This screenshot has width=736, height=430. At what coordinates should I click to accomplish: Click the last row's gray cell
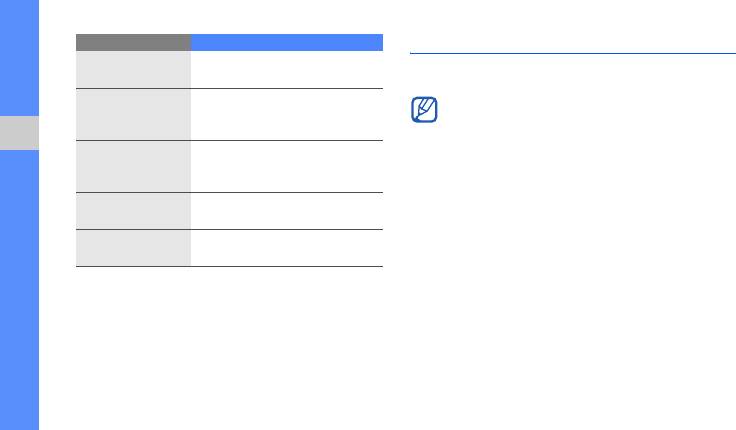(x=133, y=248)
